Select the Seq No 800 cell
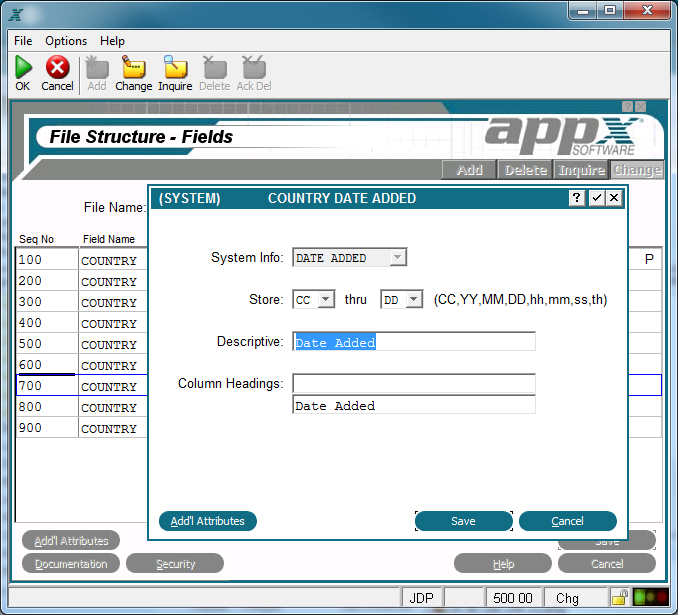Image resolution: width=678 pixels, height=615 pixels. pyautogui.click(x=47, y=407)
